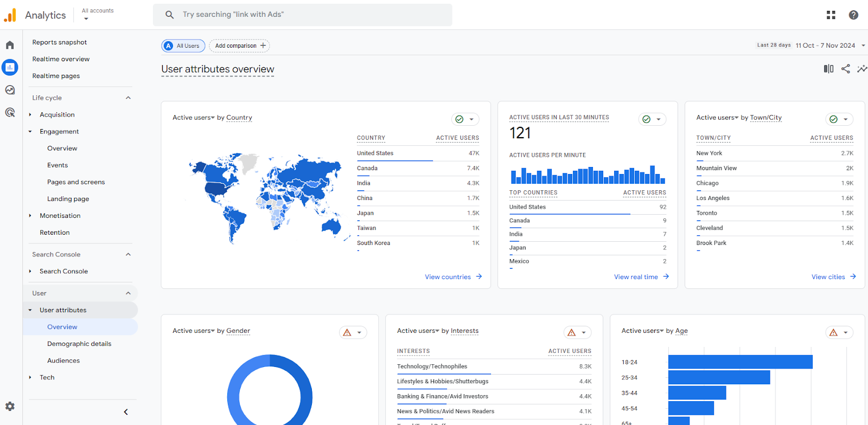Toggle the All Users comparison chip

pyautogui.click(x=183, y=46)
